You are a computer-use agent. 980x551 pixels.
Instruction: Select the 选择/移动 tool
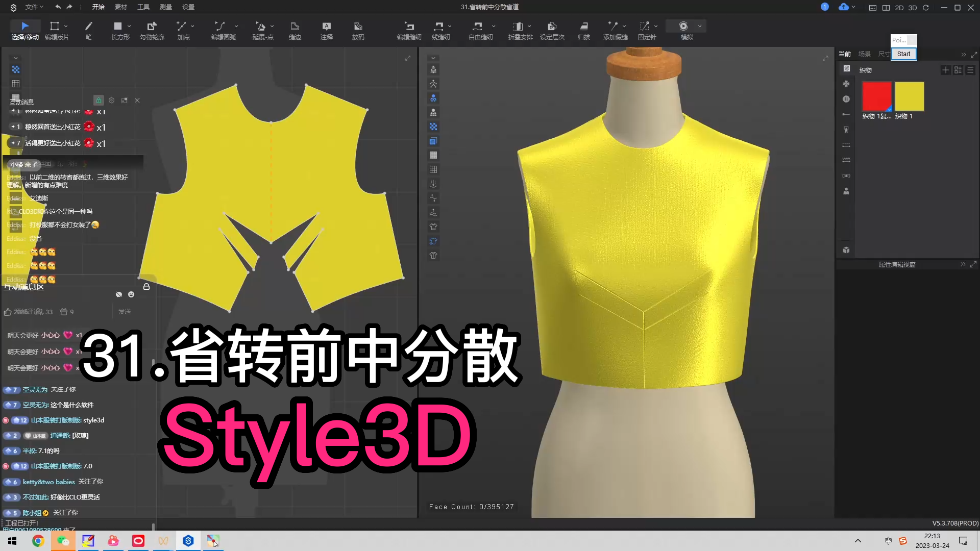23,30
